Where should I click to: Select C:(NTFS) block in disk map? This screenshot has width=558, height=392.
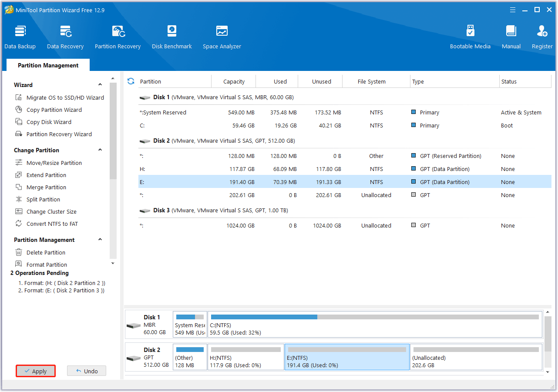(375, 325)
